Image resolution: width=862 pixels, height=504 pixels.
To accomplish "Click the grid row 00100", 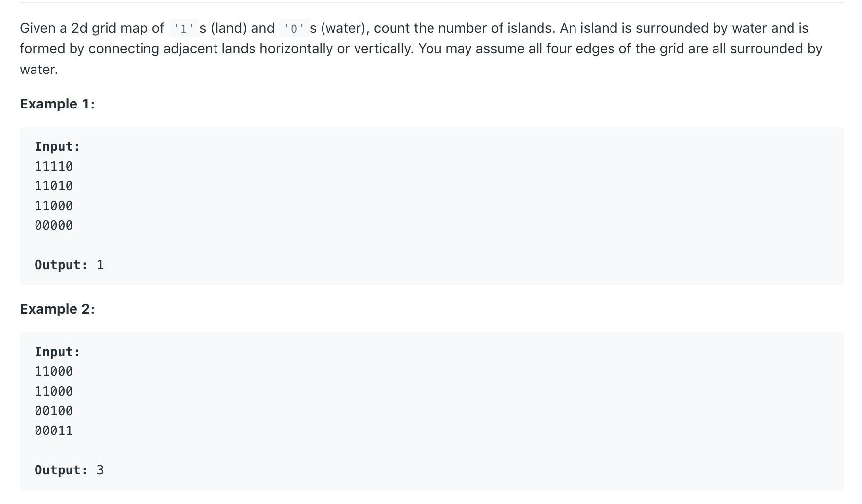I will [x=54, y=411].
